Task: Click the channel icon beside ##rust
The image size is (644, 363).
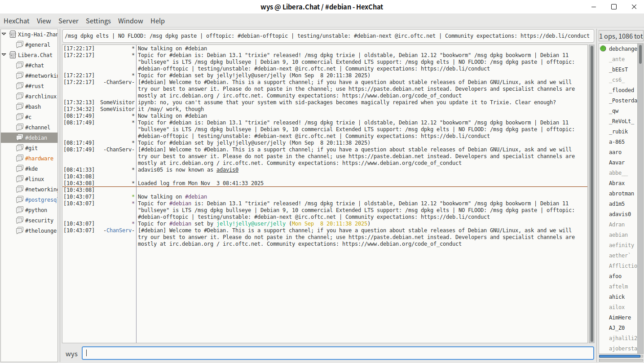Action: (x=19, y=86)
